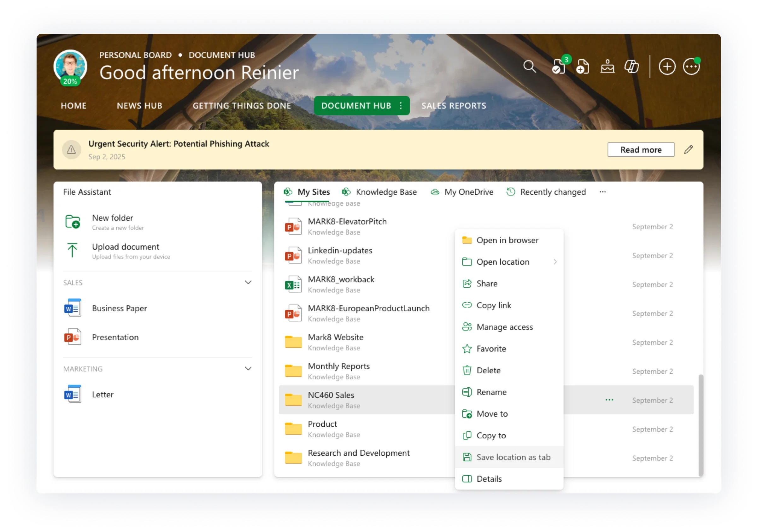Go to the HOME tab
Screen dimensions: 757x532
(73, 105)
